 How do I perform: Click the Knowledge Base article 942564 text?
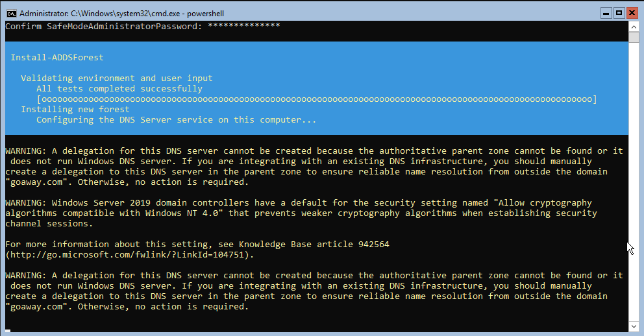(314, 244)
